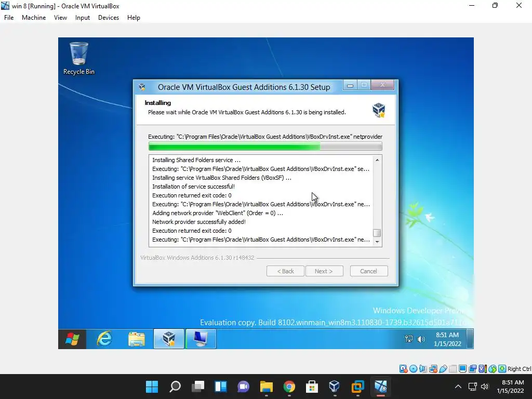Open host clock and date 1/15/2022
The image size is (532, 399).
click(510, 387)
